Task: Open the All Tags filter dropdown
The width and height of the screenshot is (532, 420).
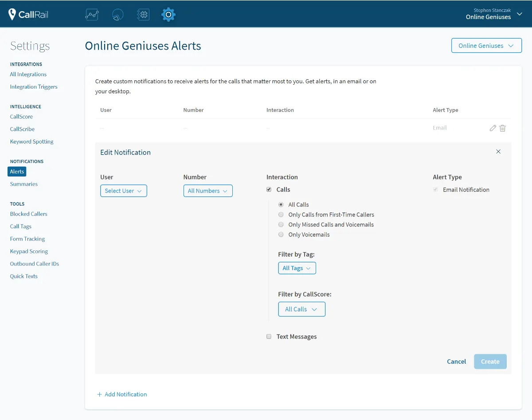Action: pos(297,268)
